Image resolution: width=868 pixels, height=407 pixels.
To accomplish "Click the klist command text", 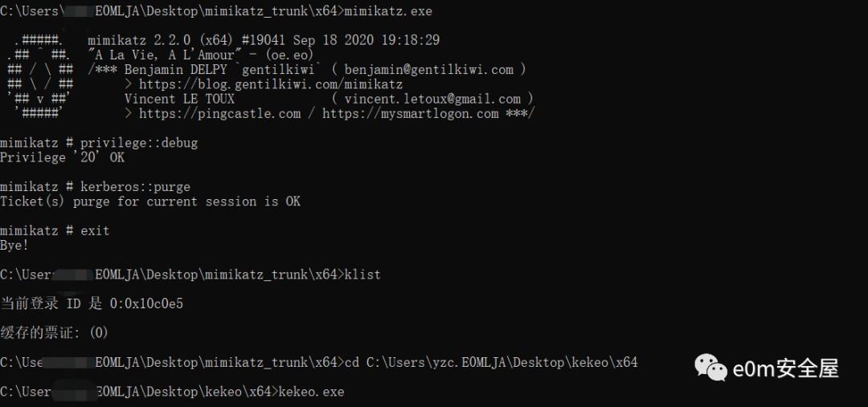I will point(362,275).
